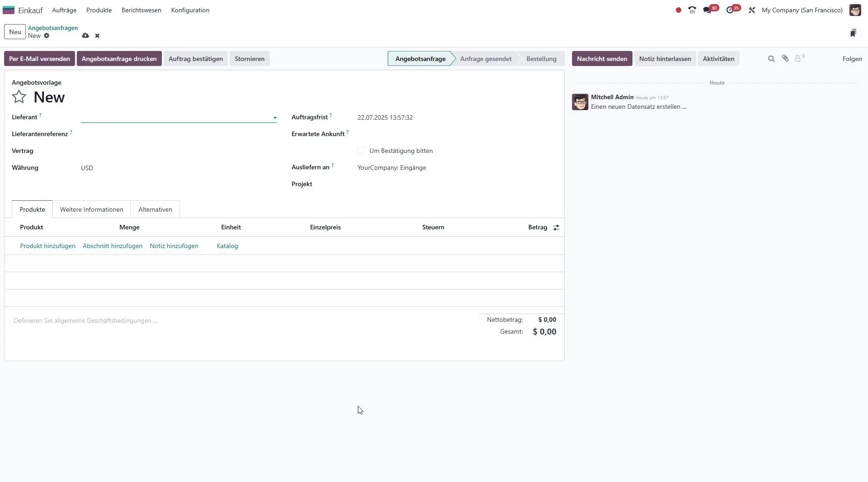Image resolution: width=868 pixels, height=482 pixels.
Task: Click the bookmark icon at top right
Action: tap(853, 33)
